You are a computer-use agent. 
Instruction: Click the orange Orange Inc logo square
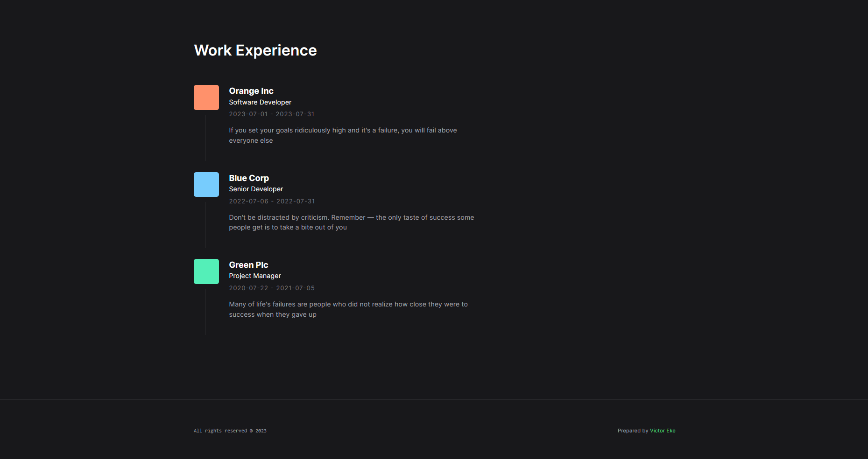click(206, 97)
